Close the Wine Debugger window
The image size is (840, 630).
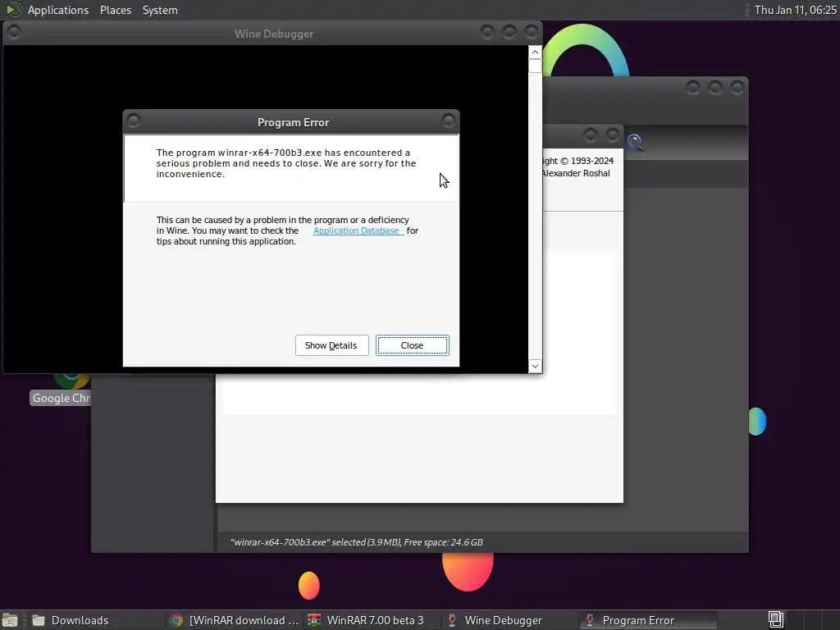click(x=532, y=32)
